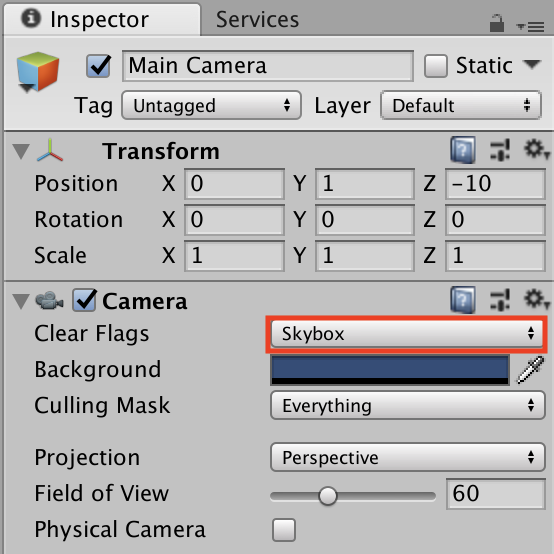
Task: Click the Main Camera name field
Action: pyautogui.click(x=268, y=66)
